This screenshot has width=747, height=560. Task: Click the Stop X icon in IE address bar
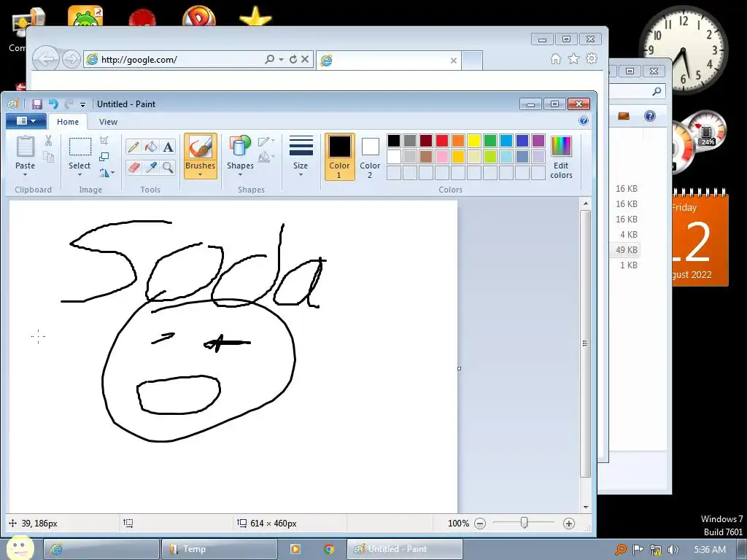click(305, 59)
